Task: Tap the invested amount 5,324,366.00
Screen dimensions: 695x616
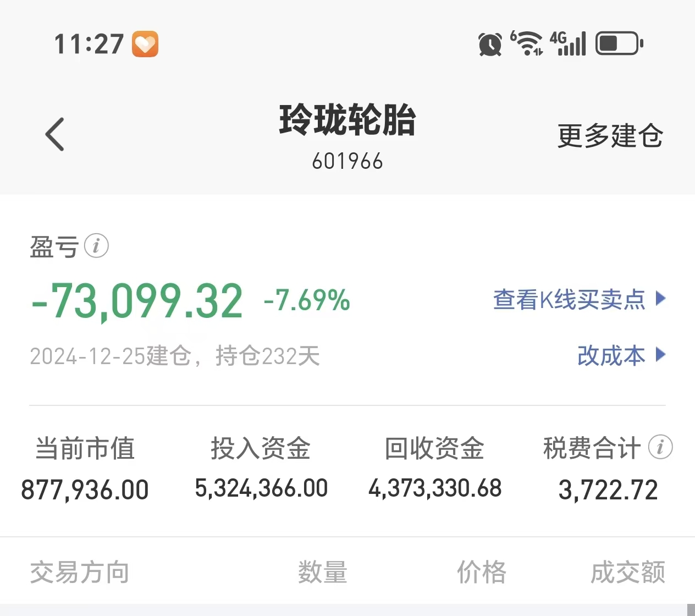Action: [x=261, y=488]
